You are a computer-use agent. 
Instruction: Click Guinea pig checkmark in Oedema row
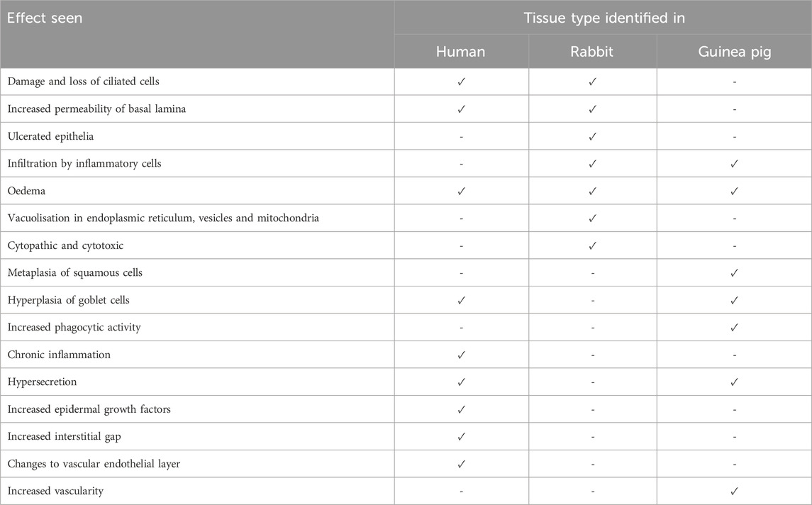[x=734, y=191]
